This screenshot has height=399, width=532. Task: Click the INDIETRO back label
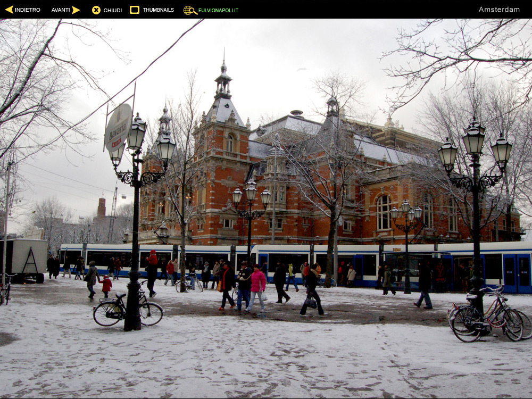28,10
